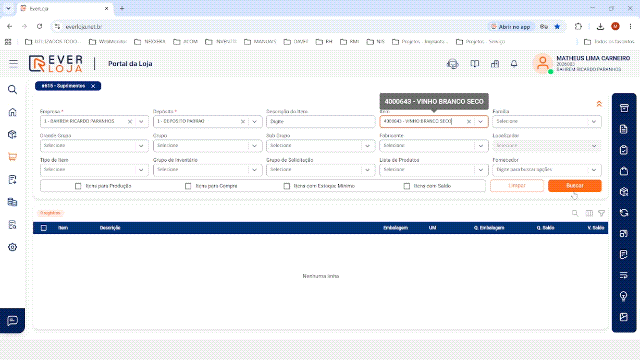The image size is (640, 360).
Task: Expand the Depósito dropdown arrow
Action: tap(254, 122)
